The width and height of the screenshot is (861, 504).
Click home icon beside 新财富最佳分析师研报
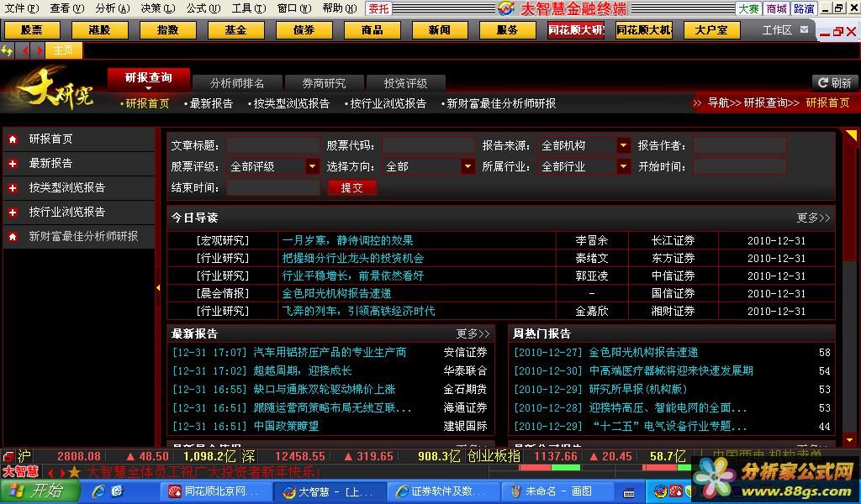(x=13, y=236)
